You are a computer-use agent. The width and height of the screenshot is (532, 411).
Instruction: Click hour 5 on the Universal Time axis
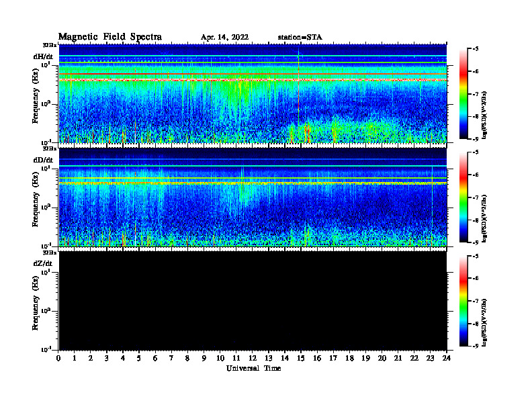click(x=139, y=359)
